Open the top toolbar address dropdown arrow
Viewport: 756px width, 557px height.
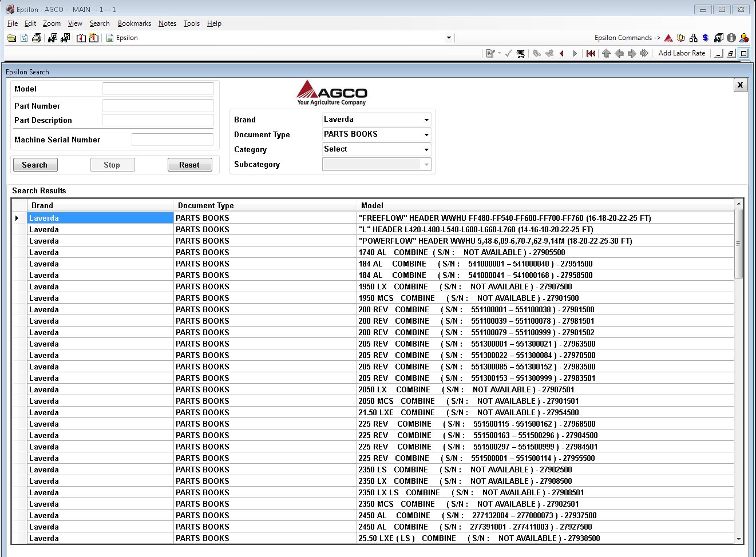[449, 38]
